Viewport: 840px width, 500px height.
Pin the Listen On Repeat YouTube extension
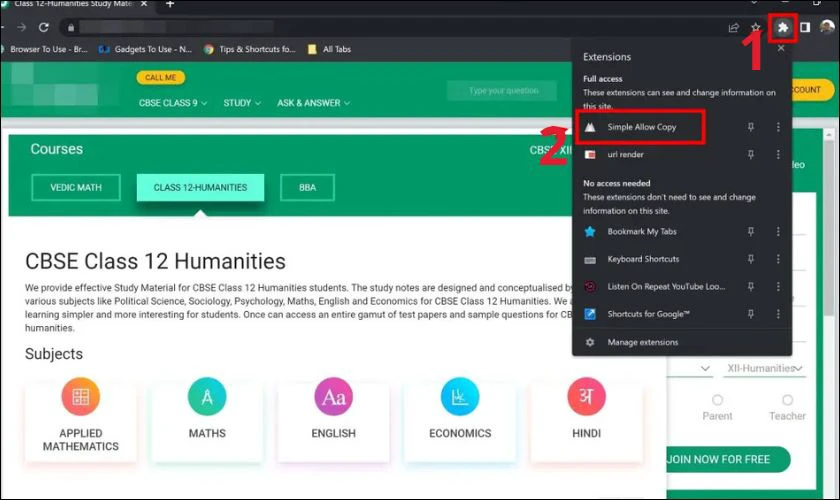pyautogui.click(x=751, y=287)
